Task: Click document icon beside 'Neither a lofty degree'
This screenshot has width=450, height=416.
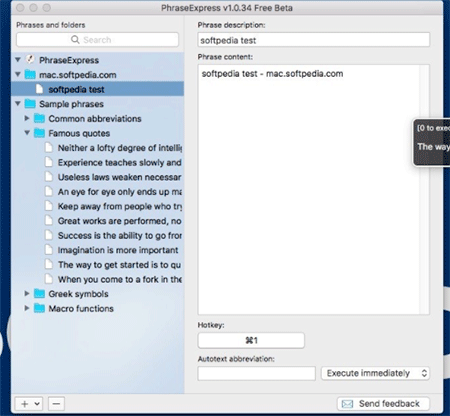Action: [49, 148]
